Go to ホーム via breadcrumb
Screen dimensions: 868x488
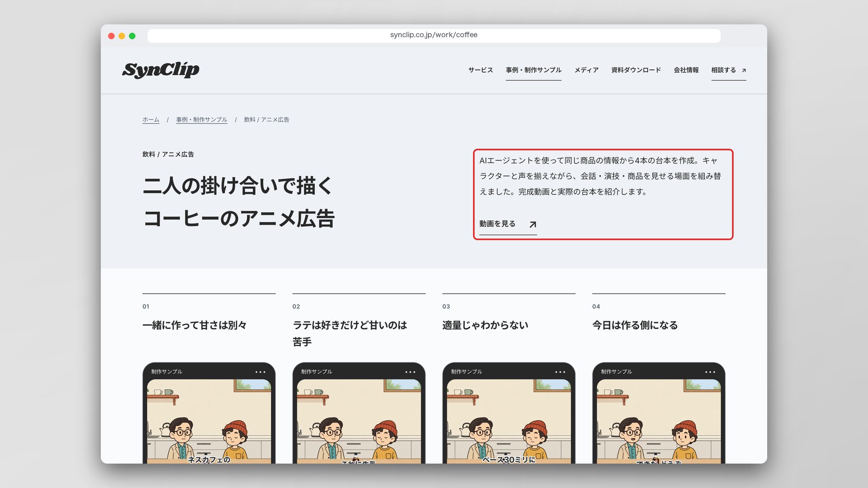tap(151, 120)
